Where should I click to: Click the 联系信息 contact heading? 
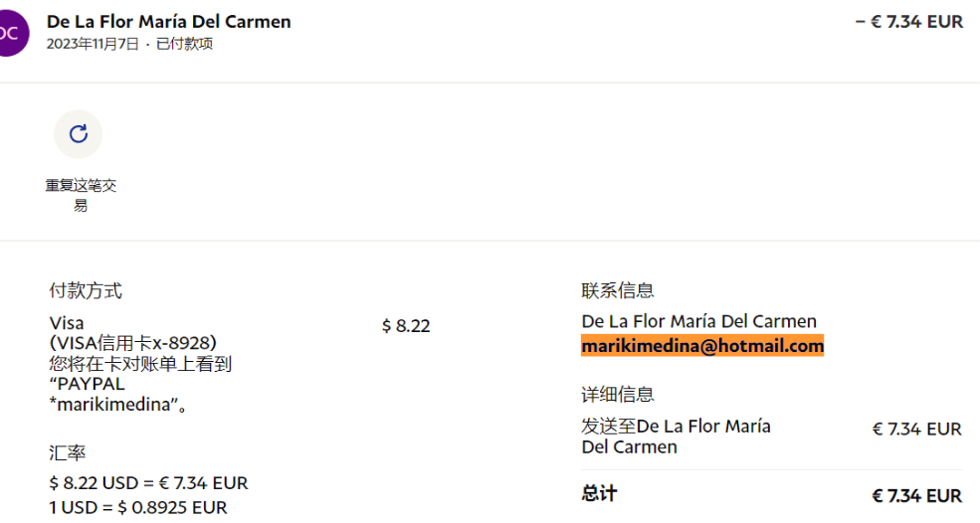618,290
